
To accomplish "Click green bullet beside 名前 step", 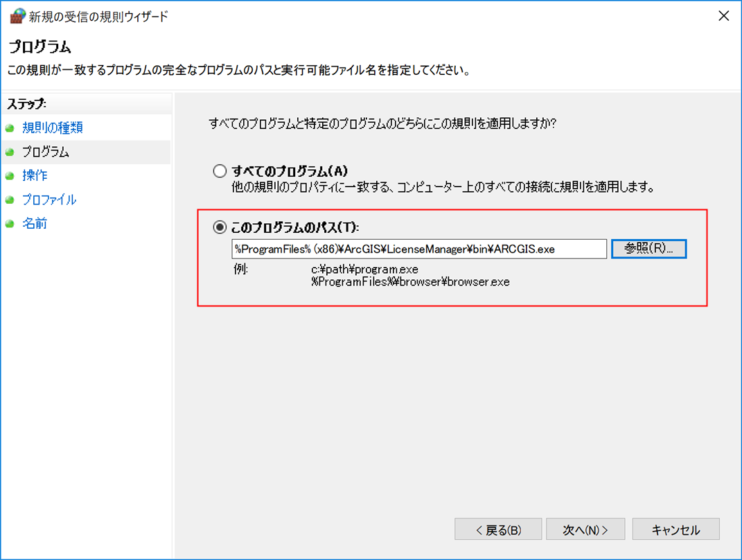I will click(10, 224).
